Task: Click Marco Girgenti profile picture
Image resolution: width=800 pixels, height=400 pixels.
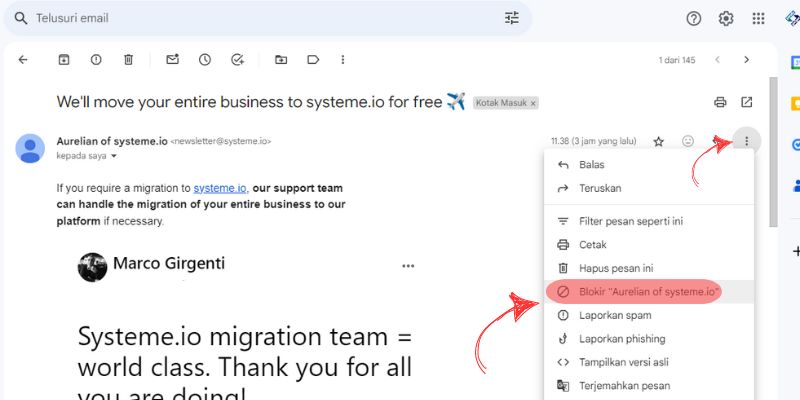Action: pyautogui.click(x=92, y=267)
